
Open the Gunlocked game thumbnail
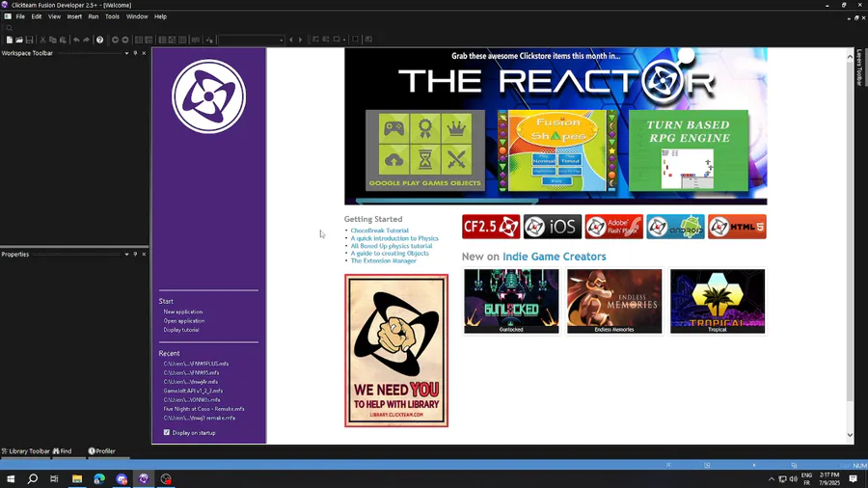coord(511,301)
